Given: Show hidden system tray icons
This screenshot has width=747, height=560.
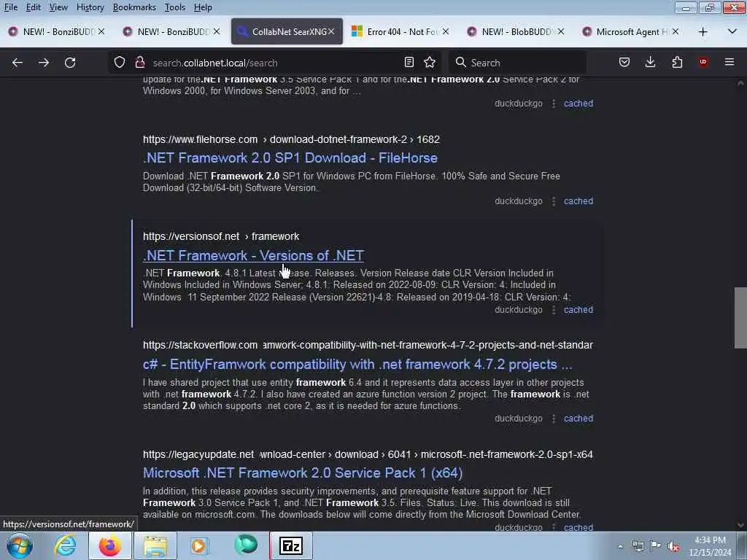Looking at the screenshot, I should [620, 547].
